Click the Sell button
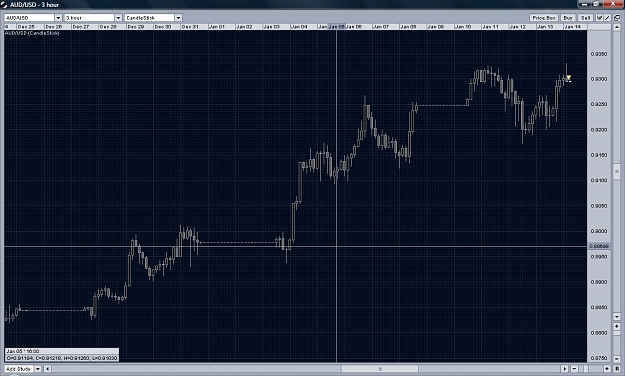625x376 pixels. [586, 18]
